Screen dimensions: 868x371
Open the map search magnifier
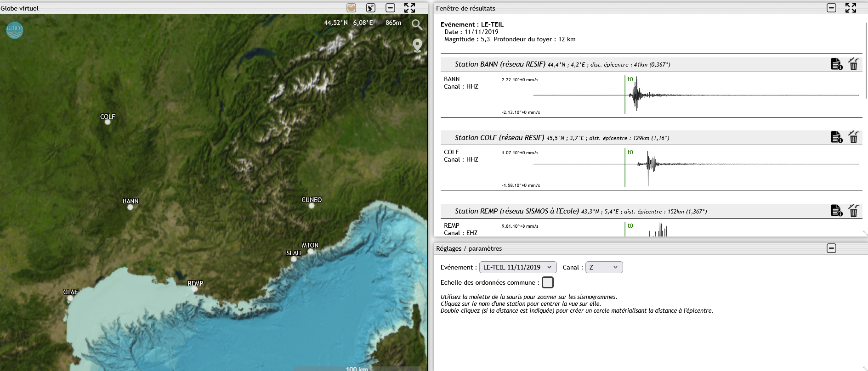pos(417,24)
